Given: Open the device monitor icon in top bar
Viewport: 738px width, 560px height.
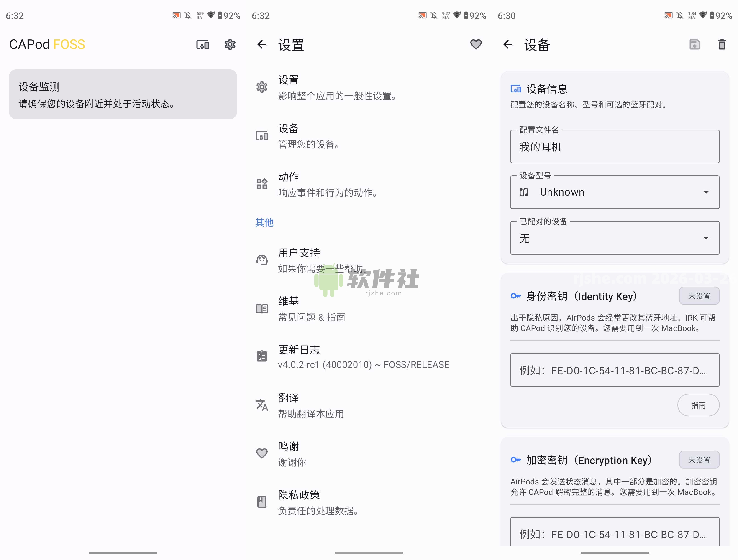Looking at the screenshot, I should point(202,44).
